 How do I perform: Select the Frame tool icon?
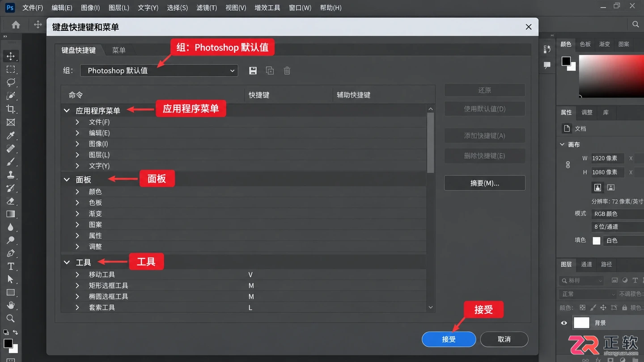tap(11, 122)
